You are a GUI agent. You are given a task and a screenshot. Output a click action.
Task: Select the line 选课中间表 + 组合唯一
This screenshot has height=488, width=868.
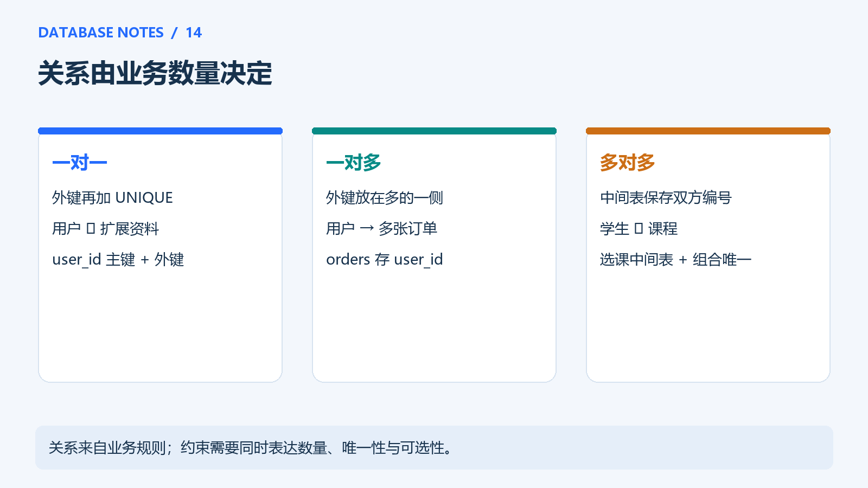point(676,260)
